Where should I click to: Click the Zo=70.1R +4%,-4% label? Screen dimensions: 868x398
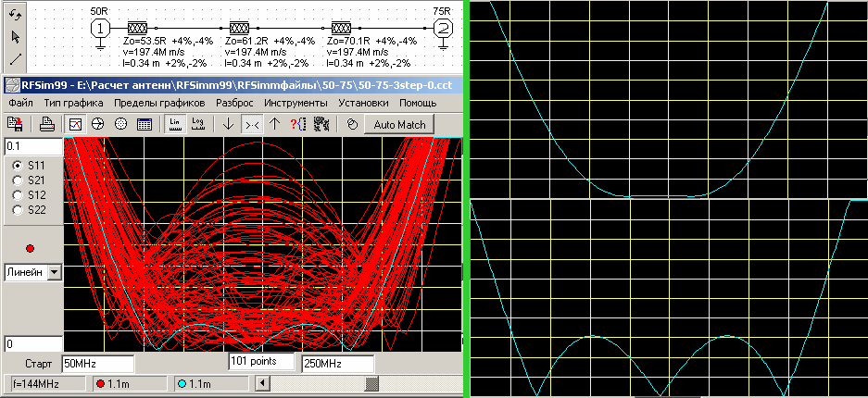[372, 42]
